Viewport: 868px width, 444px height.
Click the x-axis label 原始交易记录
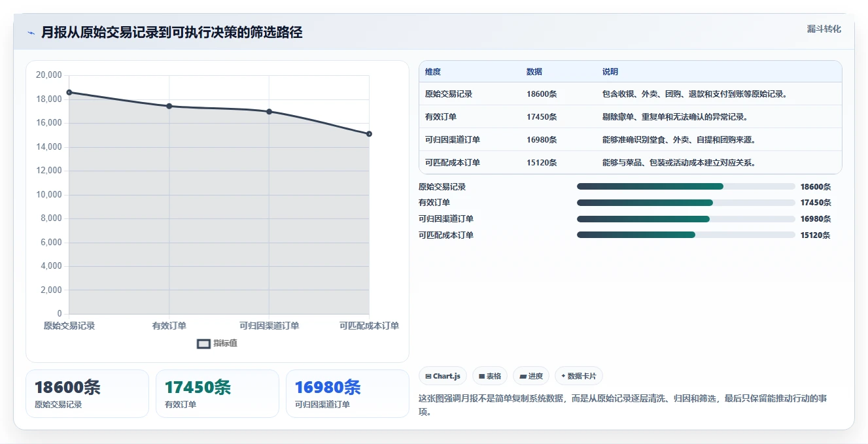point(69,326)
